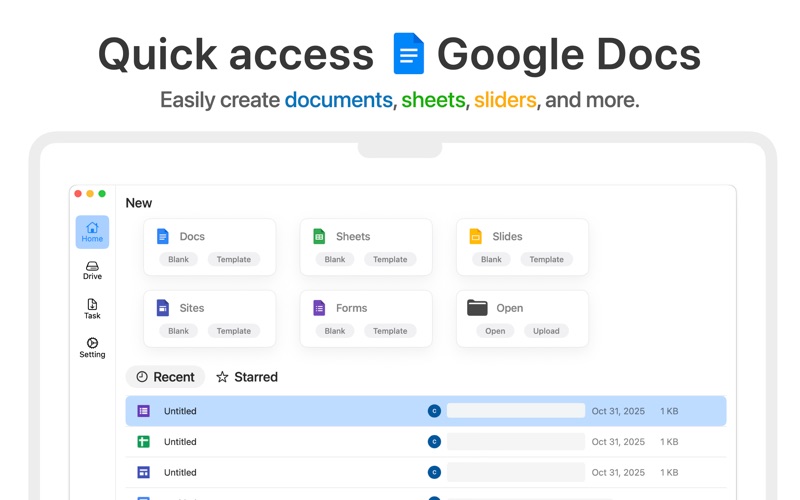
Task: Create a Blank Sites page
Action: [179, 331]
